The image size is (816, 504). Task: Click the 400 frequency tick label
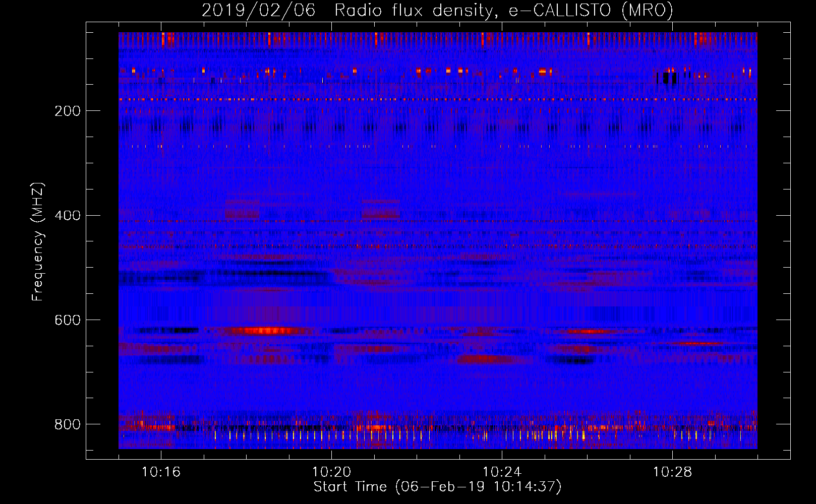tap(67, 216)
